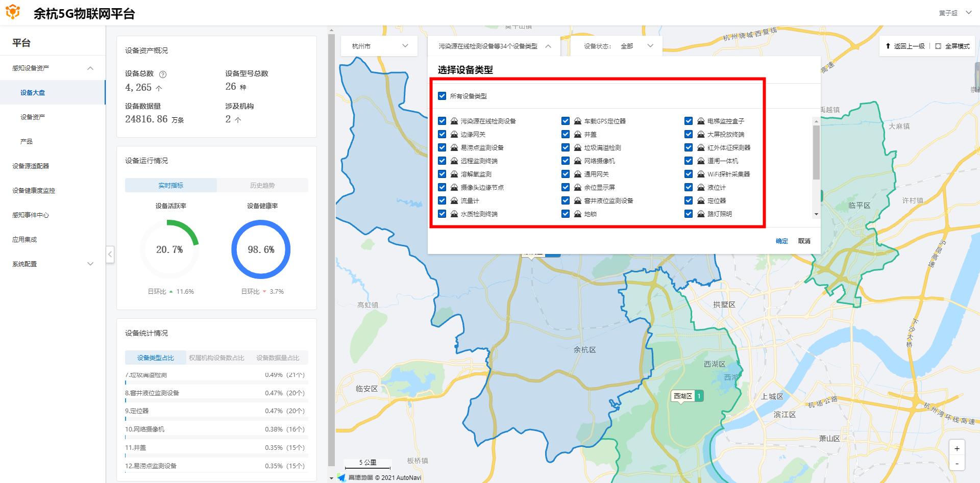Viewport: 980px width, 483px height.
Task: Open 设备资产 in the sidebar
Action: [53, 117]
